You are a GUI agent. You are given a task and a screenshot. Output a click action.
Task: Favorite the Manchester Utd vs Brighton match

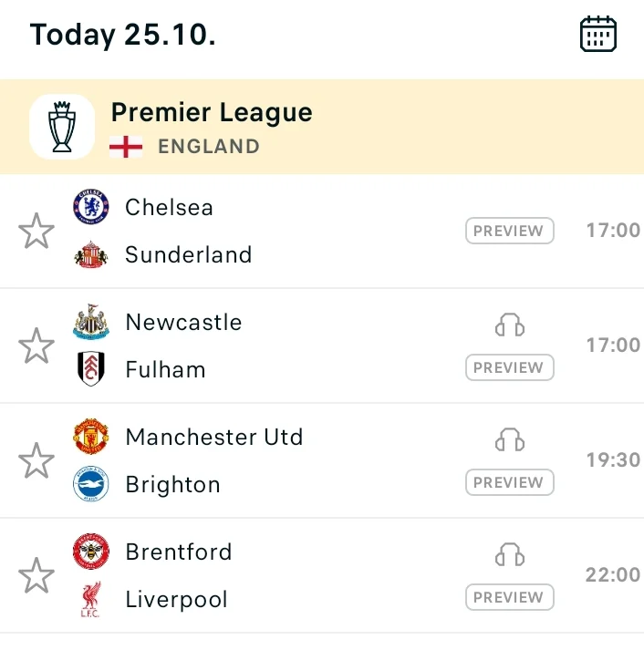[36, 460]
